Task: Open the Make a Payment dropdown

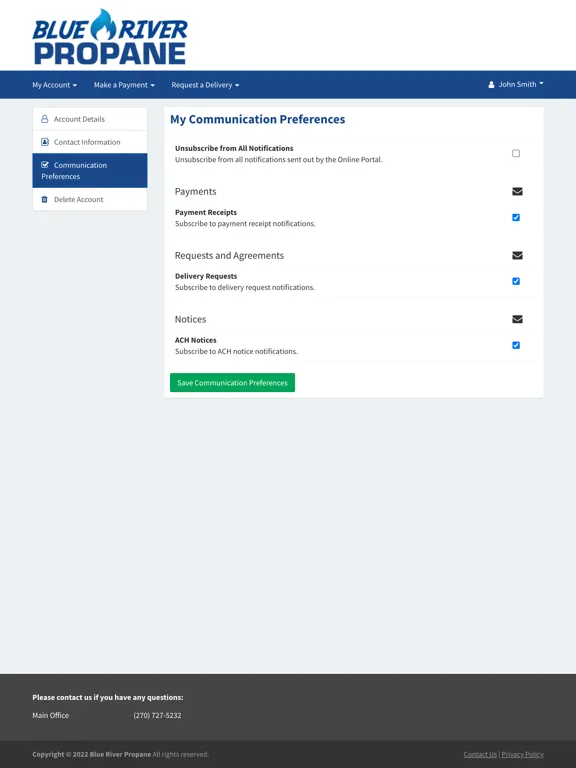Action: (124, 85)
